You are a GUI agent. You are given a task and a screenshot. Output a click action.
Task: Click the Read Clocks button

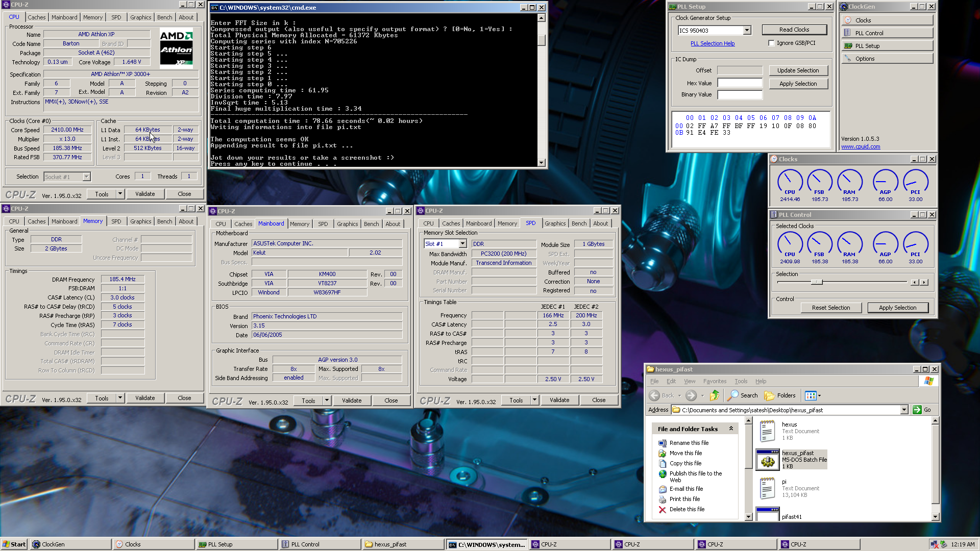click(x=794, y=30)
